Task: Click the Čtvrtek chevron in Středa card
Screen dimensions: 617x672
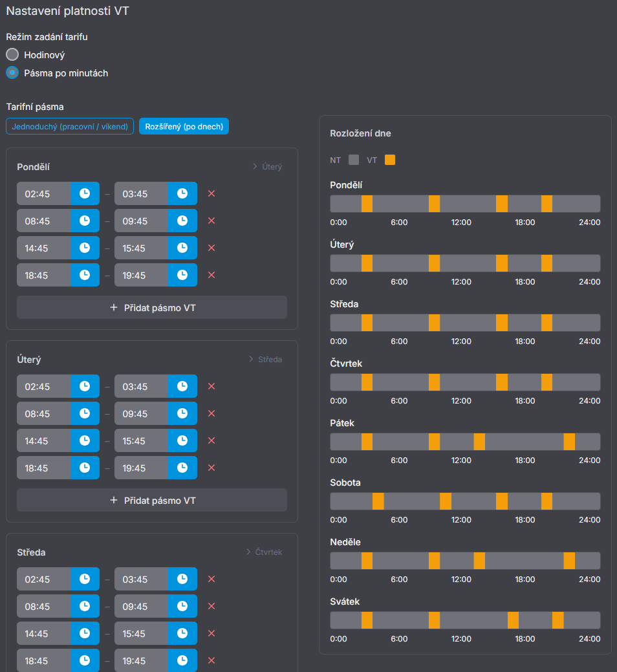Action: click(264, 552)
